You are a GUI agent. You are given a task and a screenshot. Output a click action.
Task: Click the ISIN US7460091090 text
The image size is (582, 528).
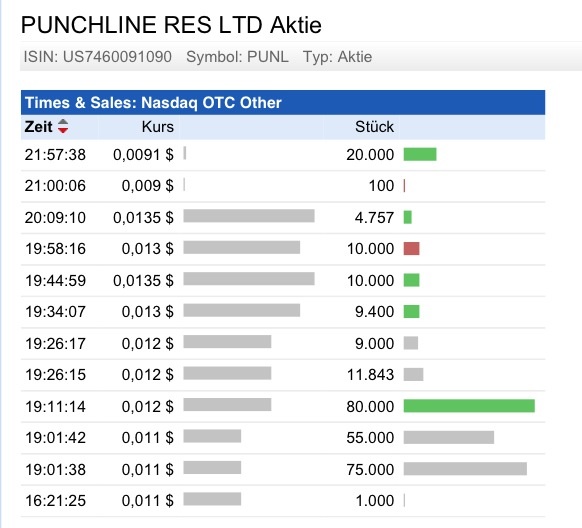click(98, 57)
